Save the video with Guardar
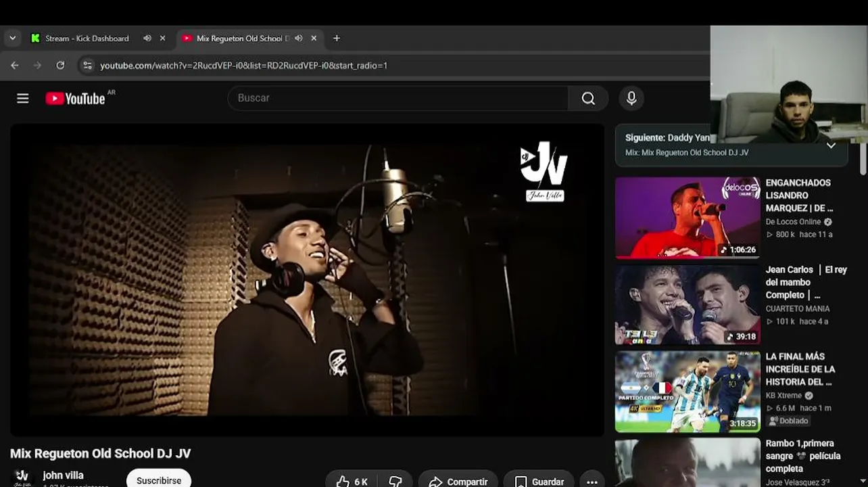The image size is (868, 487). [539, 480]
